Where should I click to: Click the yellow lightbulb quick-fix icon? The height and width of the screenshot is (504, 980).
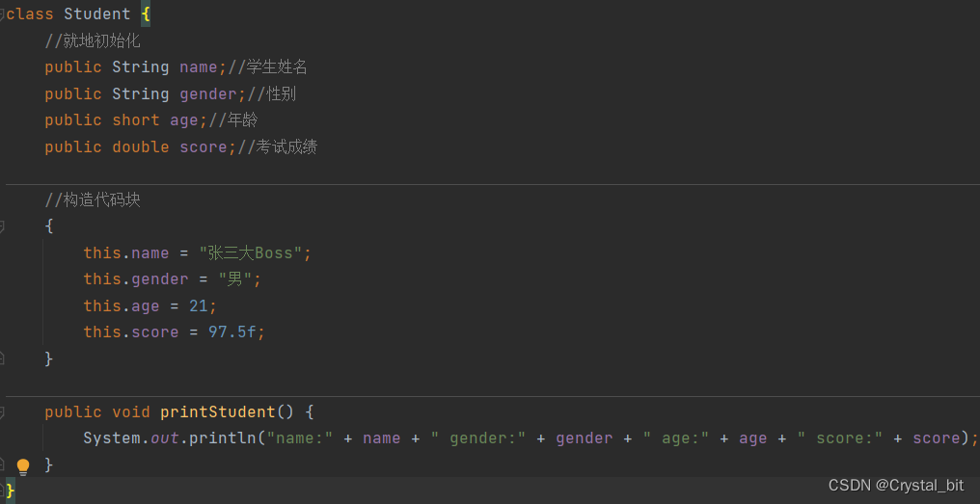pos(23,466)
